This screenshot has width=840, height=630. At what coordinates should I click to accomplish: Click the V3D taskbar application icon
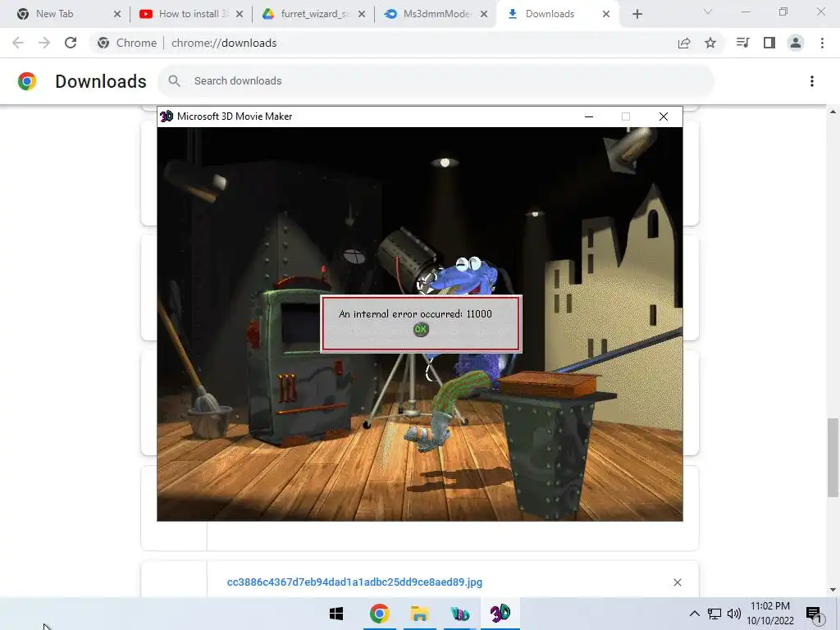click(459, 614)
